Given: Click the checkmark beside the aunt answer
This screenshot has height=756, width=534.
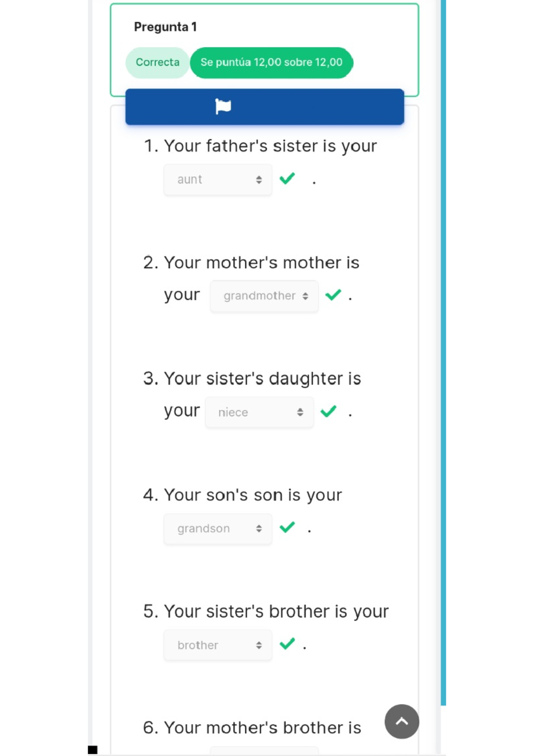Looking at the screenshot, I should pos(287,179).
